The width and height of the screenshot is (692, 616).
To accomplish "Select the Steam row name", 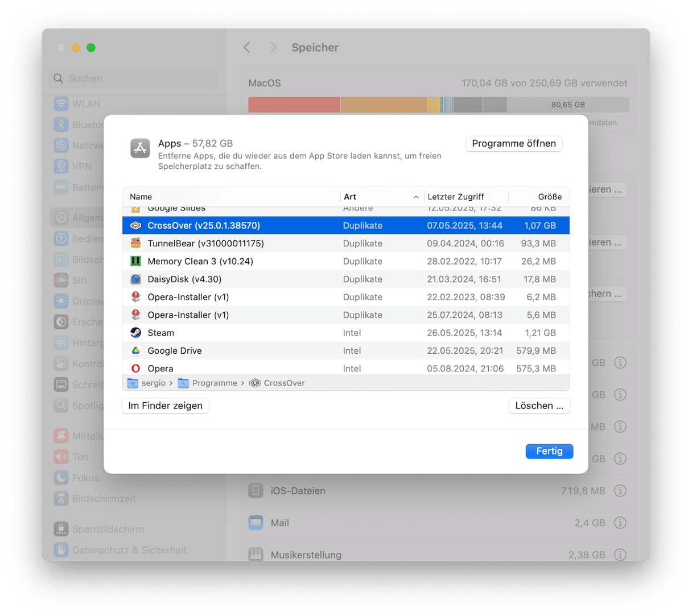I will 161,333.
